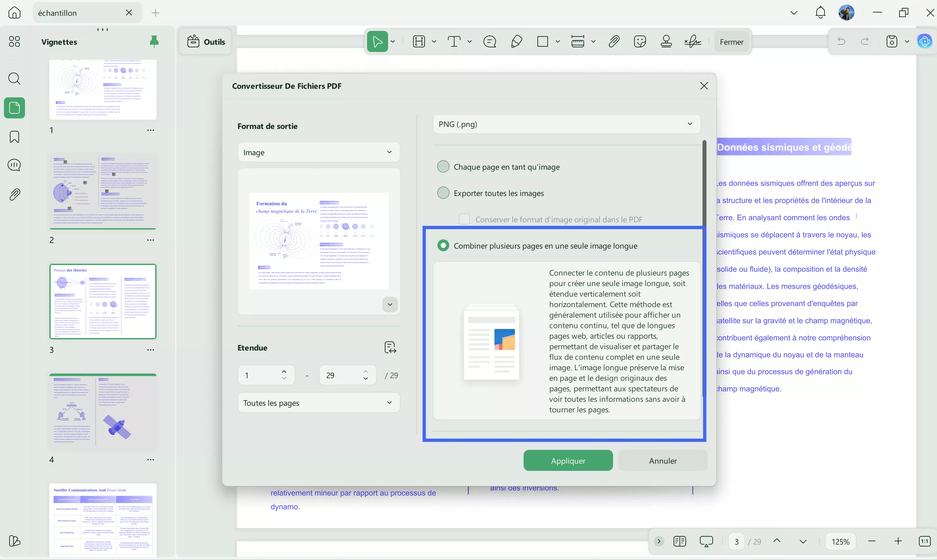Select the sticker tool icon
The width and height of the screenshot is (937, 560).
pos(640,41)
